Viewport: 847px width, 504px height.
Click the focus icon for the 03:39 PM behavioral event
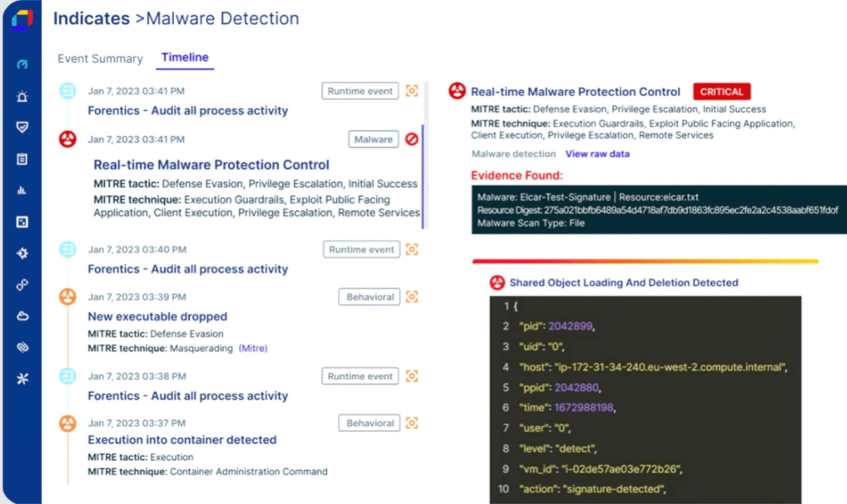point(412,297)
